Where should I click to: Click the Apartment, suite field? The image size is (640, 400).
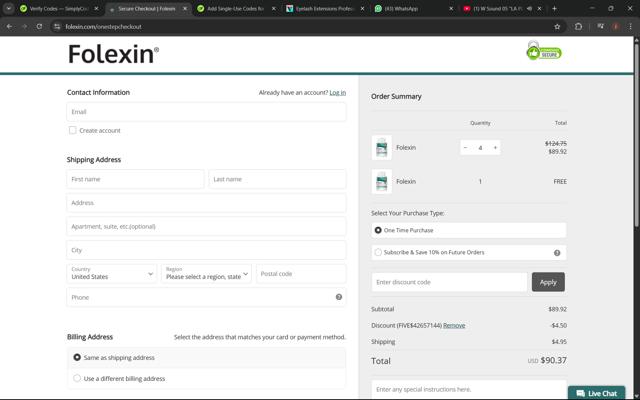tap(206, 227)
